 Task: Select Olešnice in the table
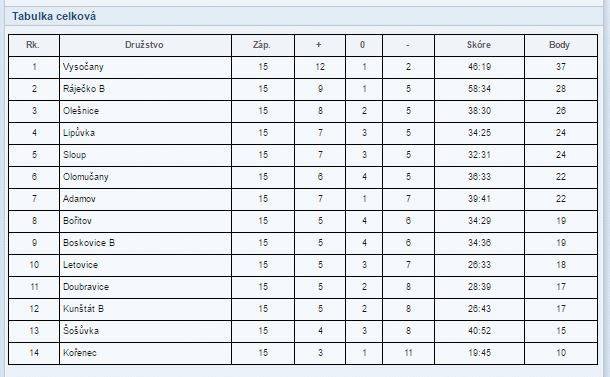(81, 111)
